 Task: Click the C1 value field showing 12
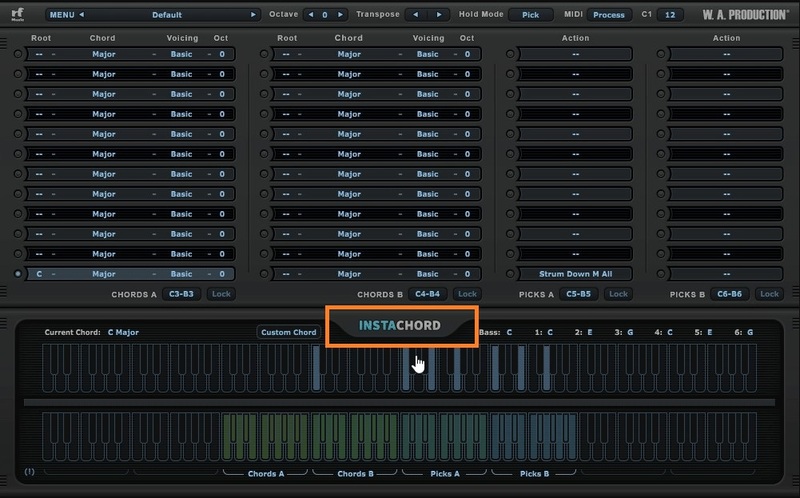pos(670,15)
